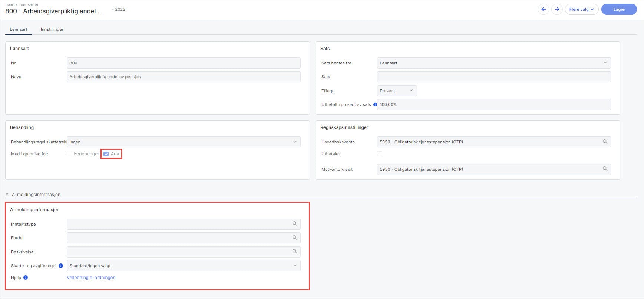Click search icon in Inntektstype field

click(x=295, y=224)
